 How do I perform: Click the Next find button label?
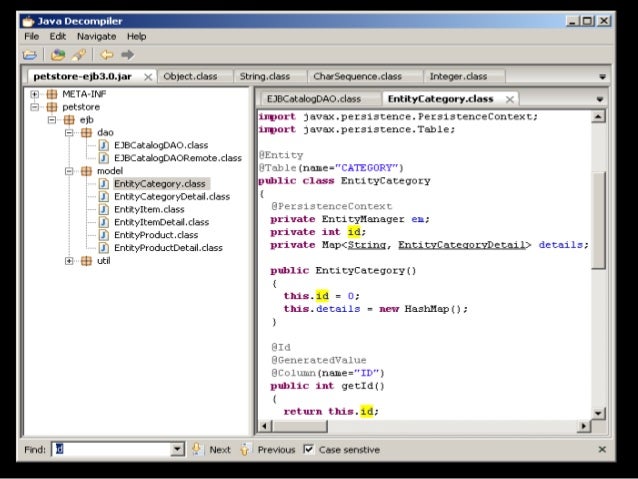tap(220, 450)
